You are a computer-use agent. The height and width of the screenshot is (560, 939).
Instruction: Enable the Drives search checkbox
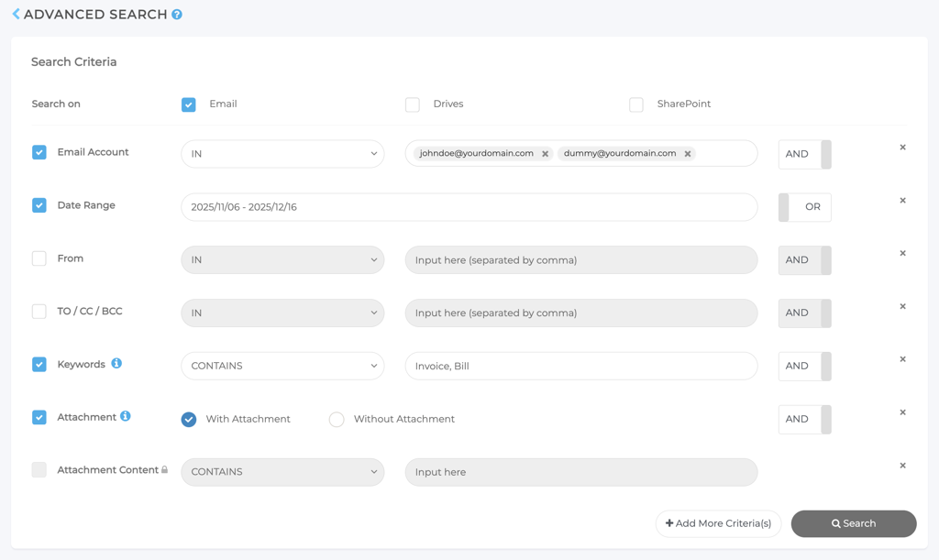click(413, 104)
